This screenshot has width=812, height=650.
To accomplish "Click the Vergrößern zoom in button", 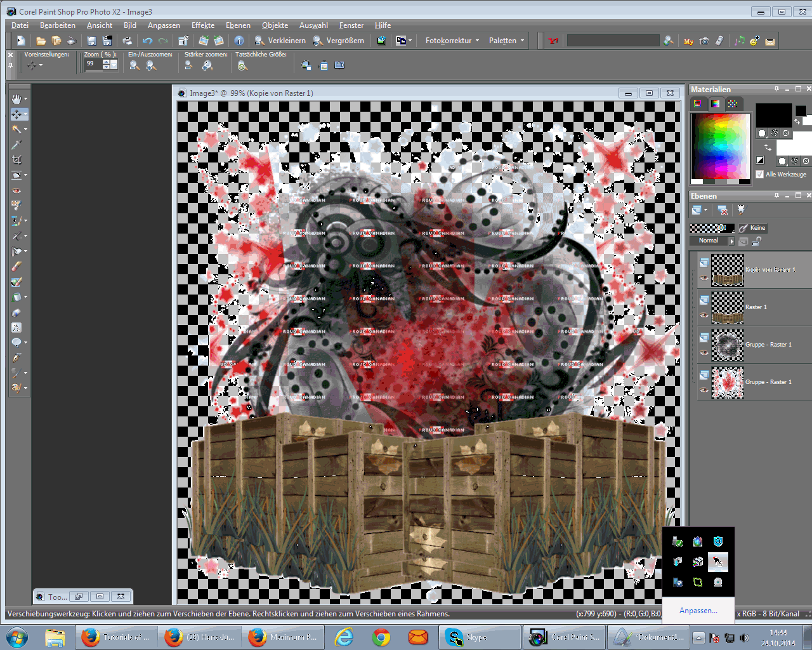I will click(339, 41).
